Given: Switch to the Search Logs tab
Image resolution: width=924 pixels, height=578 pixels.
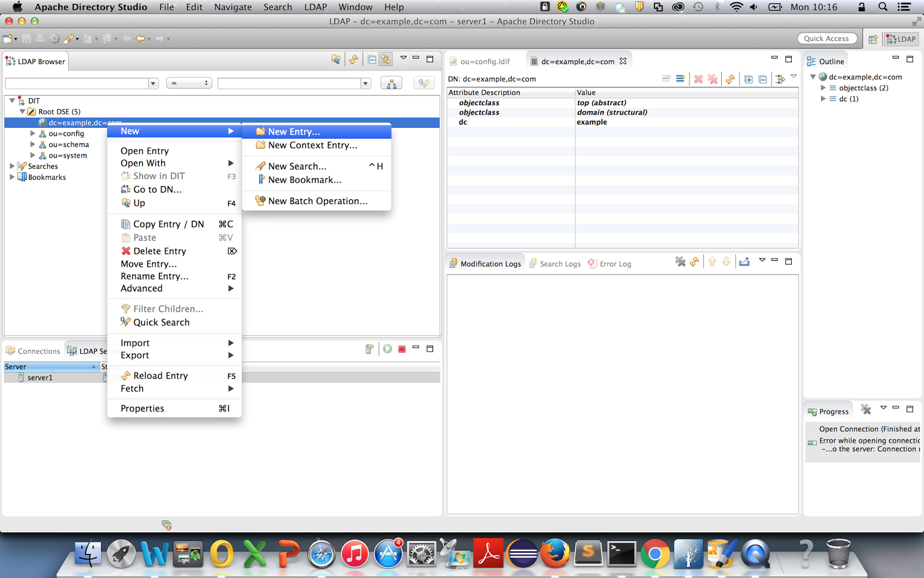Looking at the screenshot, I should 555,264.
